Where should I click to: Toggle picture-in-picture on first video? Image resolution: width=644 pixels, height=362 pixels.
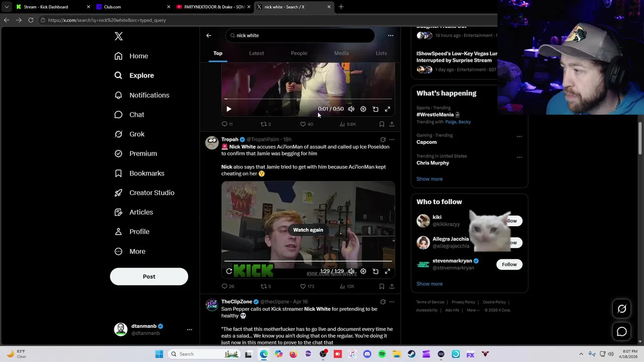click(375, 109)
